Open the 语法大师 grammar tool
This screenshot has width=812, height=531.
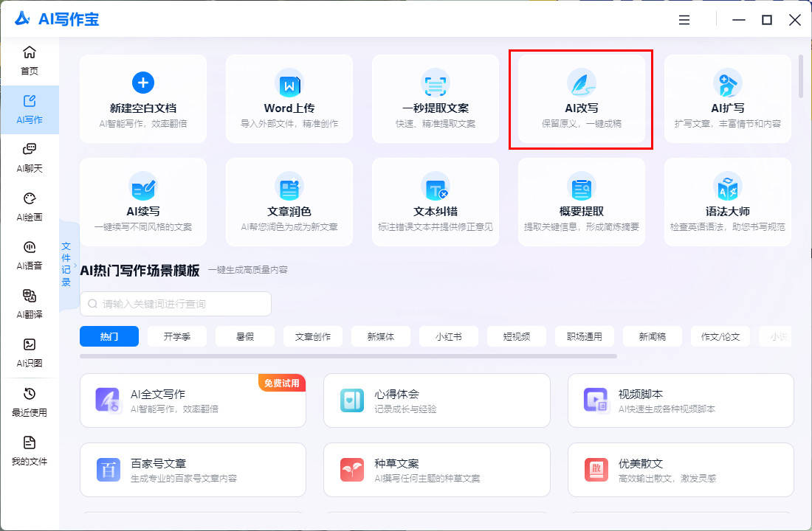pyautogui.click(x=727, y=202)
